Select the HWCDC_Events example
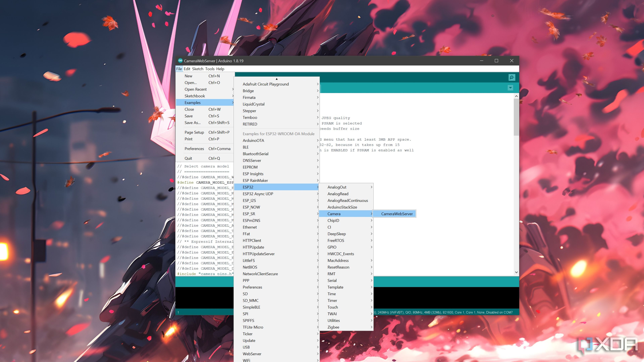This screenshot has width=644, height=362. coord(346,254)
